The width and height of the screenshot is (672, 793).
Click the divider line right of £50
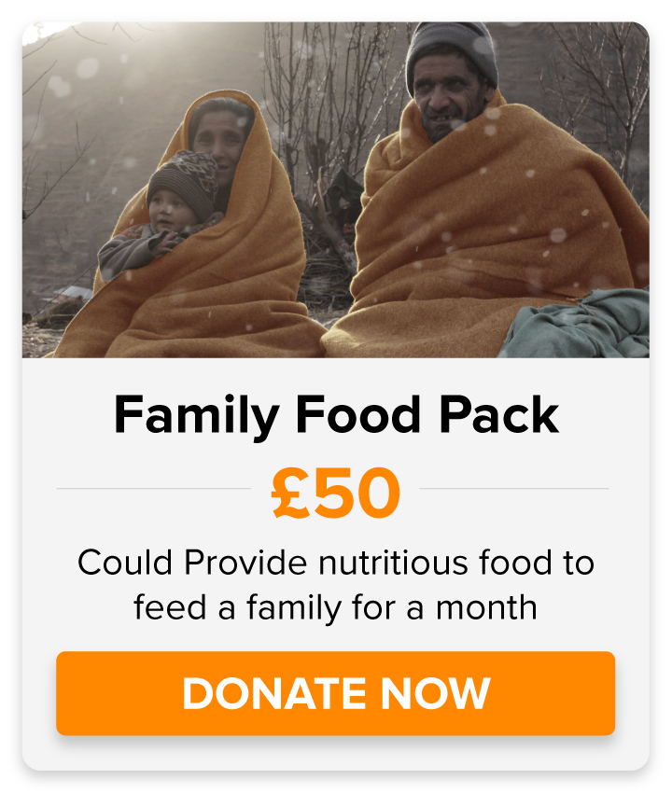tap(514, 489)
